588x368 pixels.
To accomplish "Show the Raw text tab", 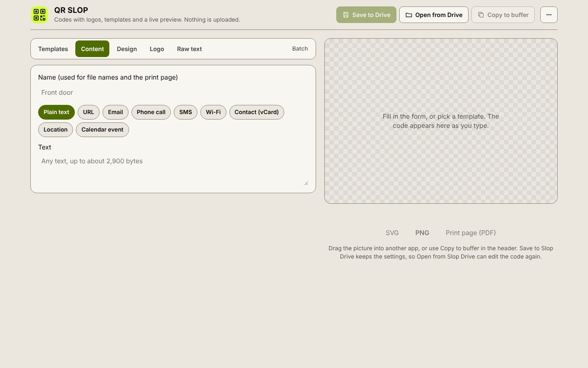I will (189, 49).
